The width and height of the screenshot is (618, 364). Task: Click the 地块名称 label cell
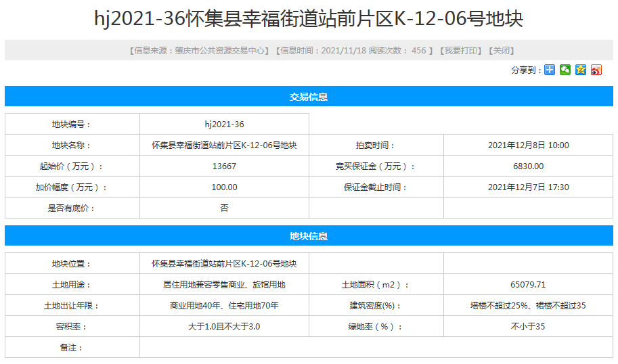(72, 145)
